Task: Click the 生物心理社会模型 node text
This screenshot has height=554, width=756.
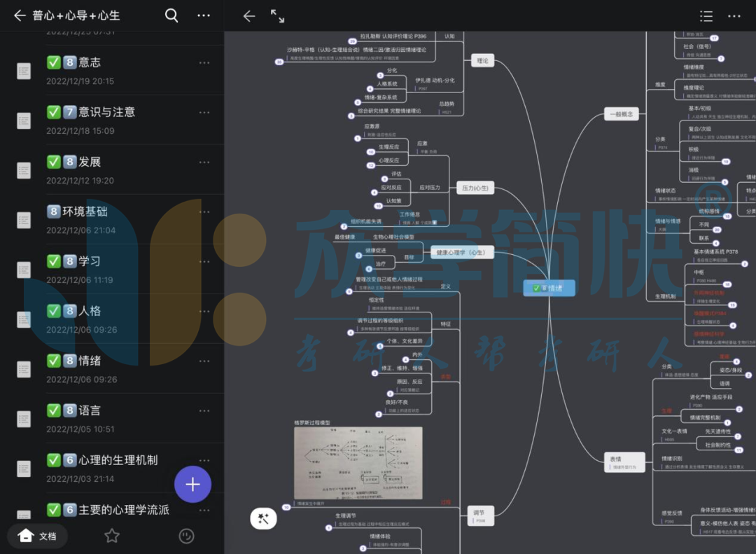Action: pyautogui.click(x=393, y=237)
